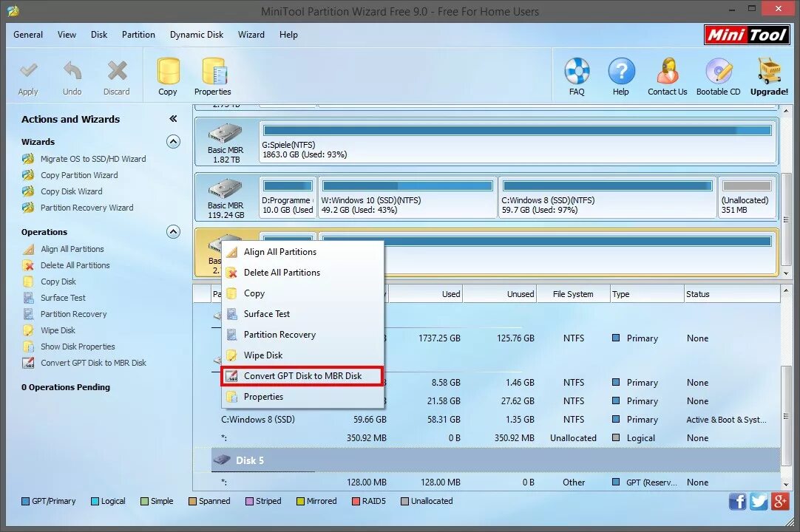Screen dimensions: 800x532
Task: Open Properties from the toolbar
Action: click(212, 75)
